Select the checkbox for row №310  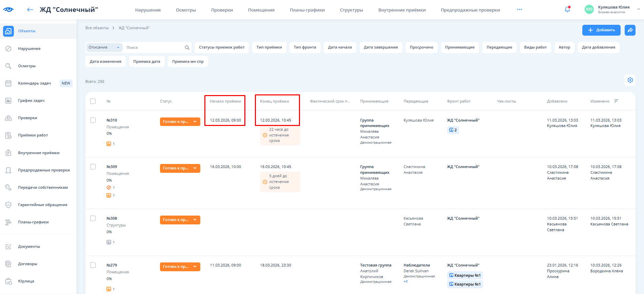(93, 120)
